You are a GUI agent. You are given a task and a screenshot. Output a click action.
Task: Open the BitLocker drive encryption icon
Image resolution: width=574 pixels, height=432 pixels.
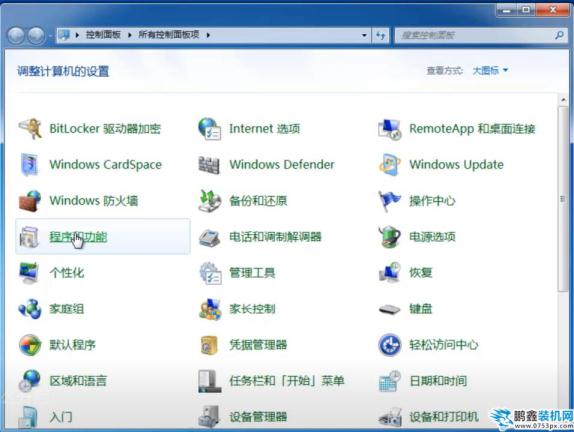(x=30, y=129)
